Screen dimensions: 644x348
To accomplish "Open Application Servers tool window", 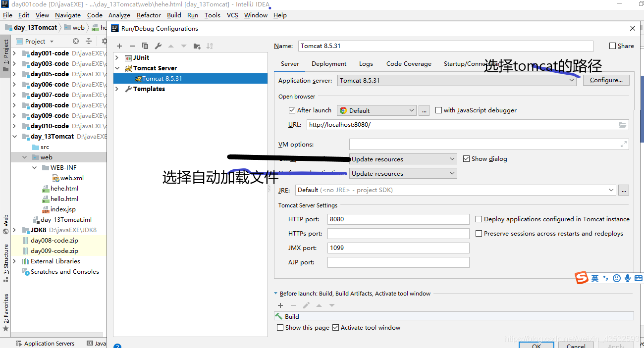I will pos(45,344).
